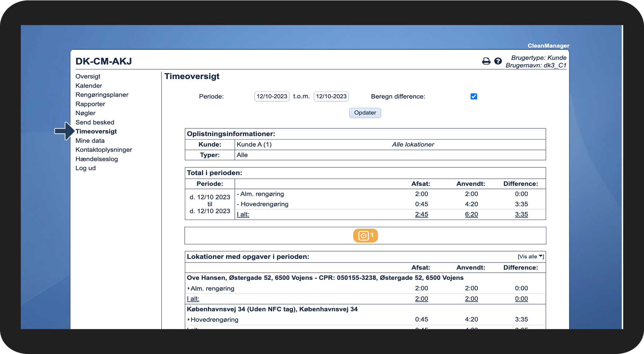The image size is (644, 354).
Task: Open the help question mark icon
Action: click(x=498, y=61)
